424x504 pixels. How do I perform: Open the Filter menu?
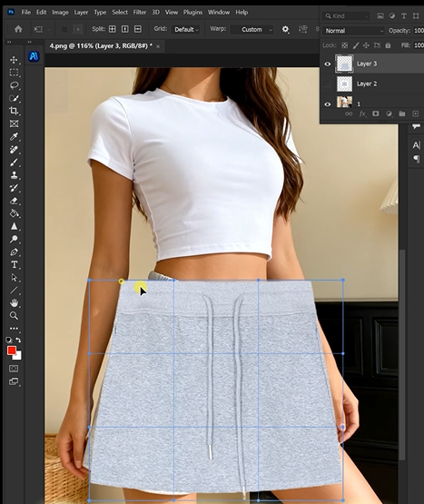(140, 12)
